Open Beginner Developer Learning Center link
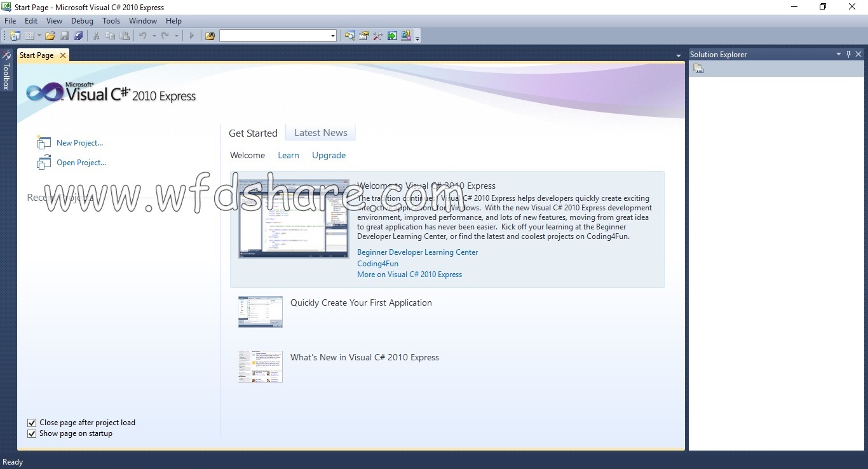This screenshot has width=868, height=469. (417, 252)
